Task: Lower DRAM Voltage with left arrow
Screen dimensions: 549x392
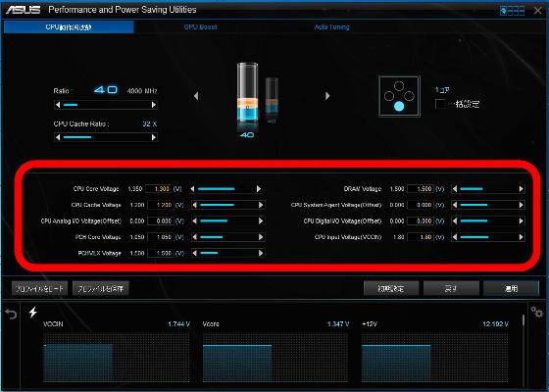Action: click(455, 189)
